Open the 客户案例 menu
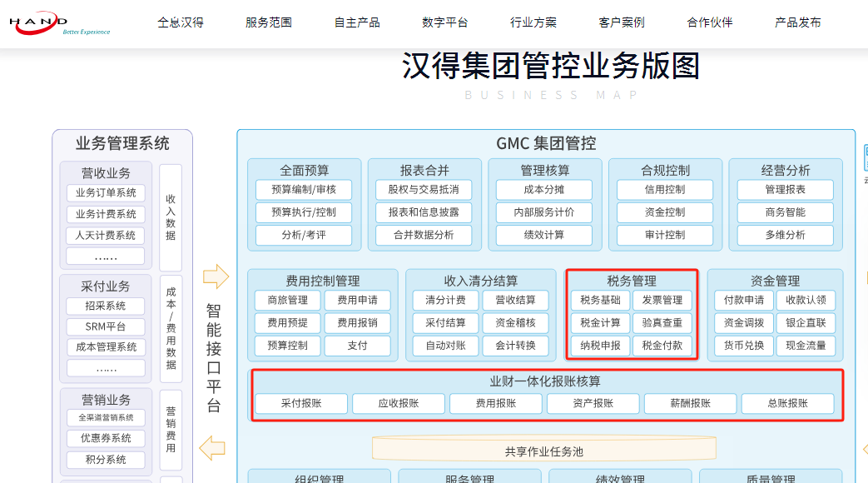This screenshot has height=483, width=868. (622, 22)
